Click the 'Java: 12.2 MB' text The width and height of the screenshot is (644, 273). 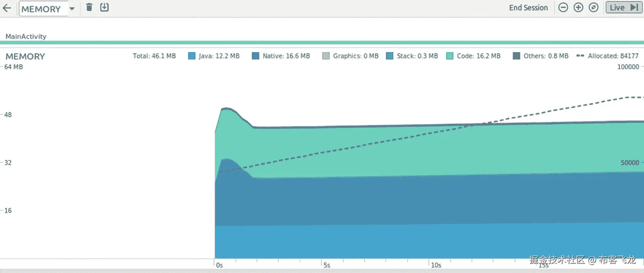click(219, 56)
